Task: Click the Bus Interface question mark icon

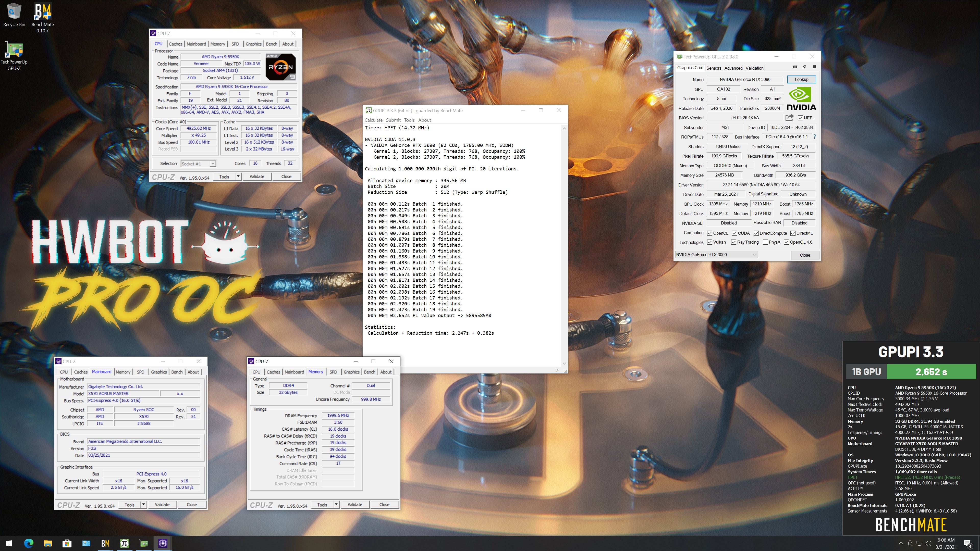Action: [815, 137]
